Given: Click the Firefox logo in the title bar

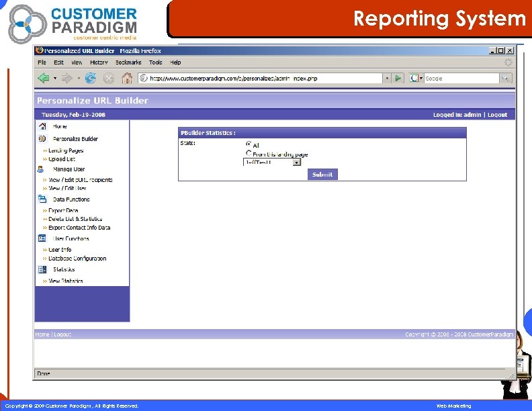Looking at the screenshot, I should click(x=40, y=50).
